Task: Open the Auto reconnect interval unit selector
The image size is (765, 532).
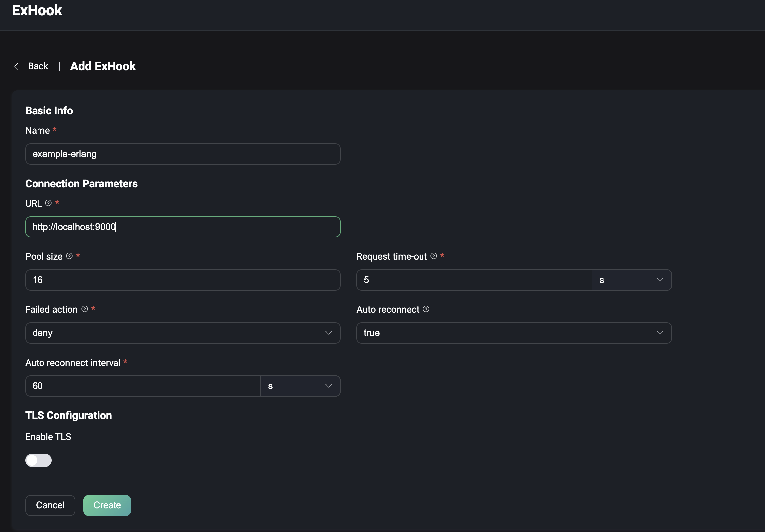Action: (300, 386)
